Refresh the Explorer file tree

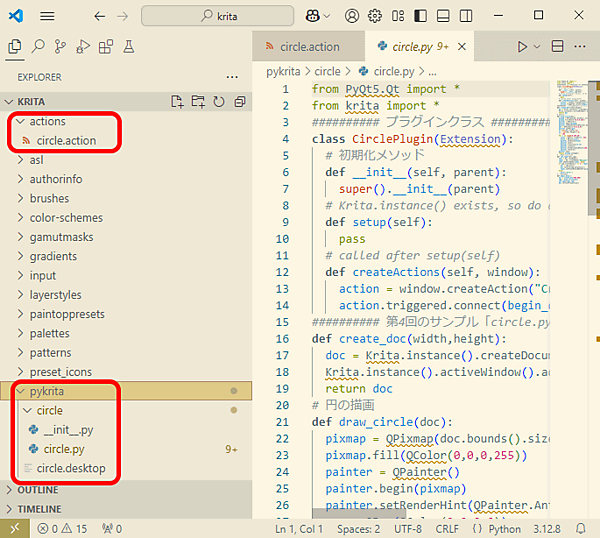tap(217, 102)
